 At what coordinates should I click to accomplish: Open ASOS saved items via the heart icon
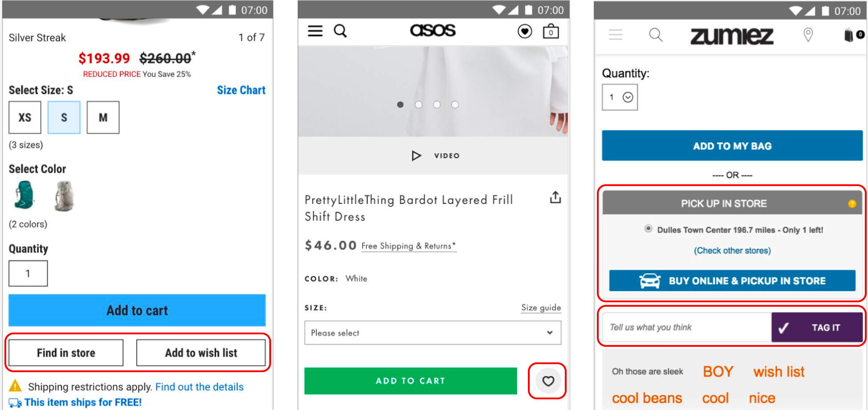coord(525,31)
